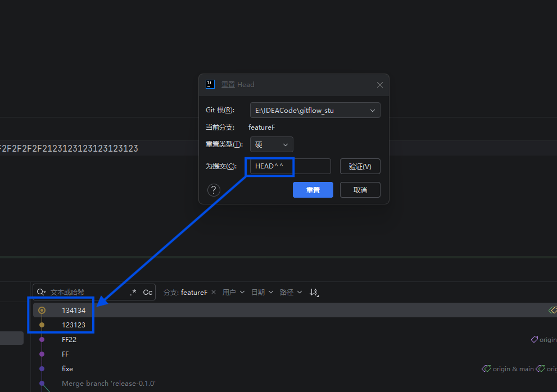Open the 分支 featureF filter
This screenshot has height=392, width=557.
[x=185, y=292]
